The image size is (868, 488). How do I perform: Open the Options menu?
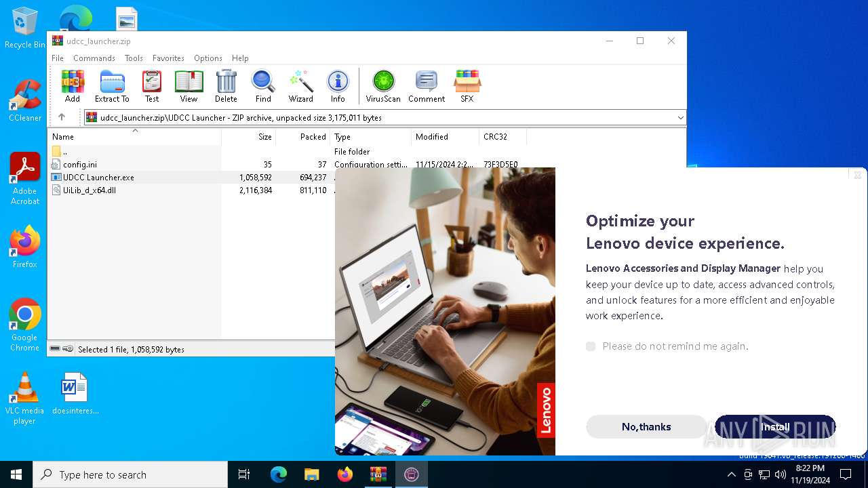click(208, 58)
